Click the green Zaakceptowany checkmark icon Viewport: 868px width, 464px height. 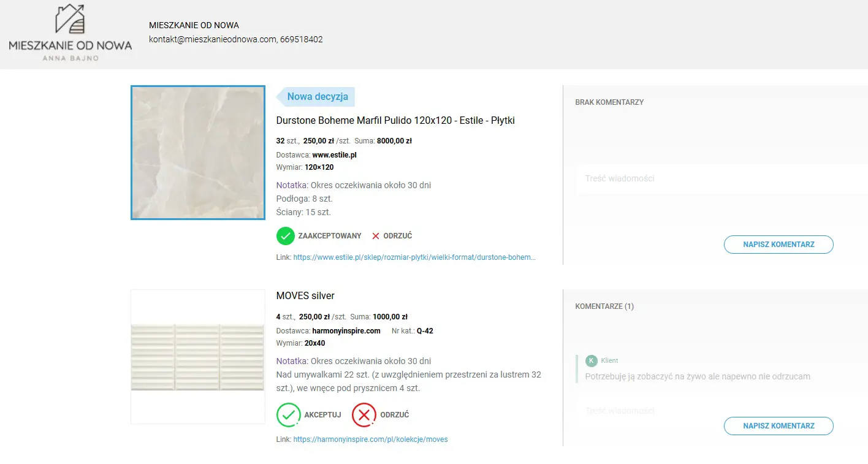click(x=285, y=236)
